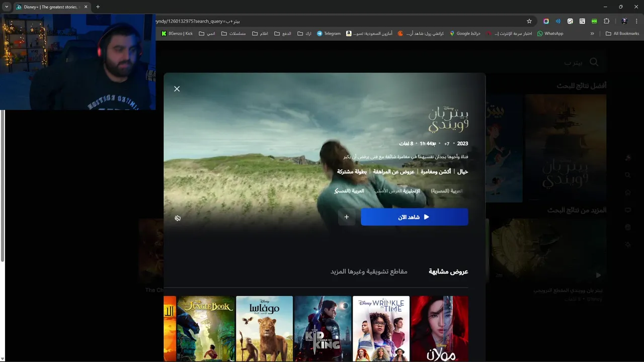Click the browser address bar URL

click(198, 21)
